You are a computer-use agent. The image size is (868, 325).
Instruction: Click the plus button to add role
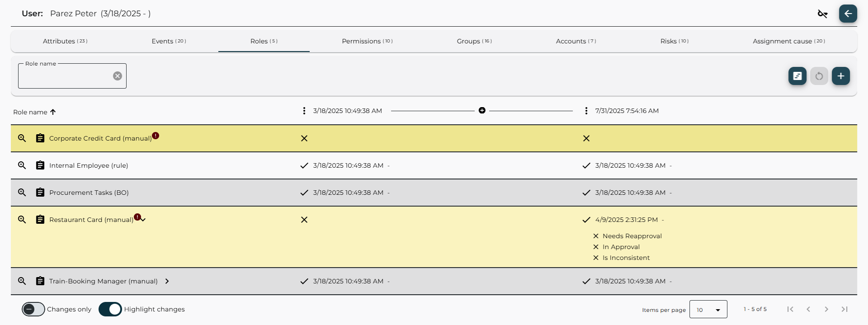point(840,76)
